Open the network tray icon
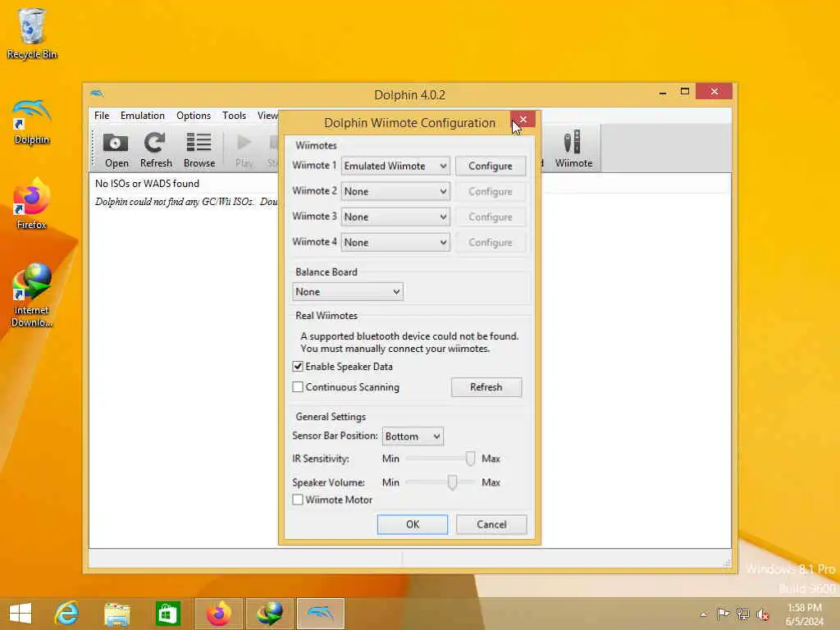840x630 pixels. tap(742, 614)
